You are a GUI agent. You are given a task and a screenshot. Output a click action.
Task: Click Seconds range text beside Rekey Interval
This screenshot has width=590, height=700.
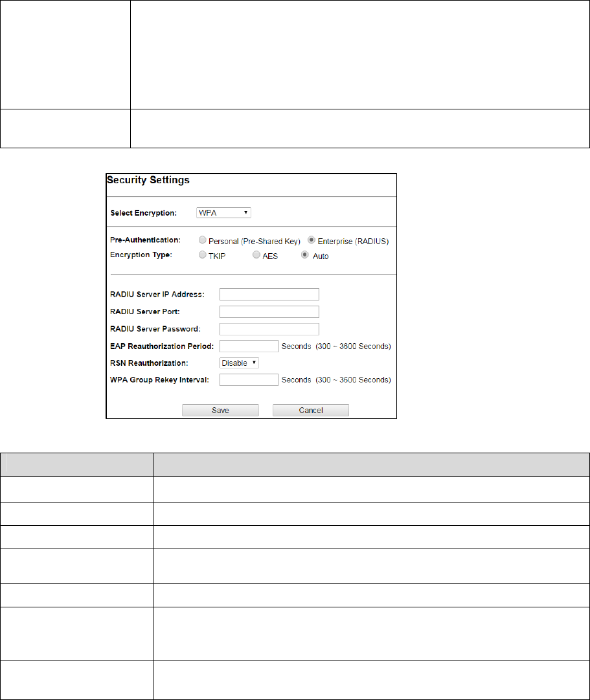336,380
